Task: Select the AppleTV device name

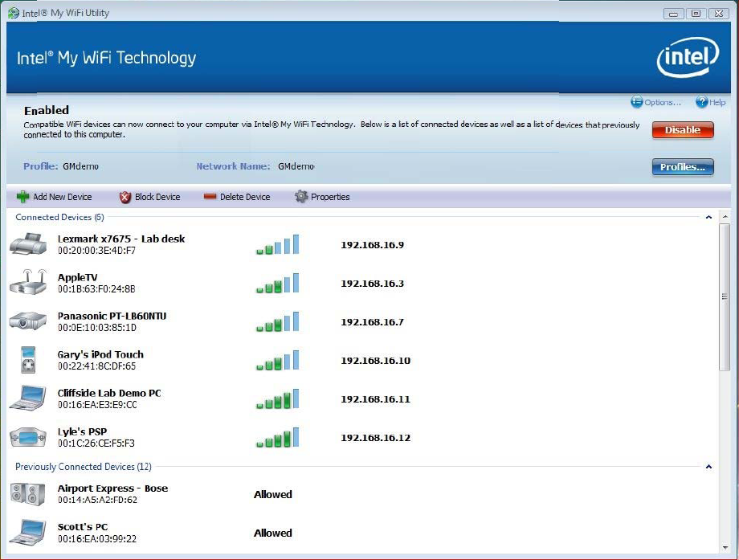Action: click(77, 277)
